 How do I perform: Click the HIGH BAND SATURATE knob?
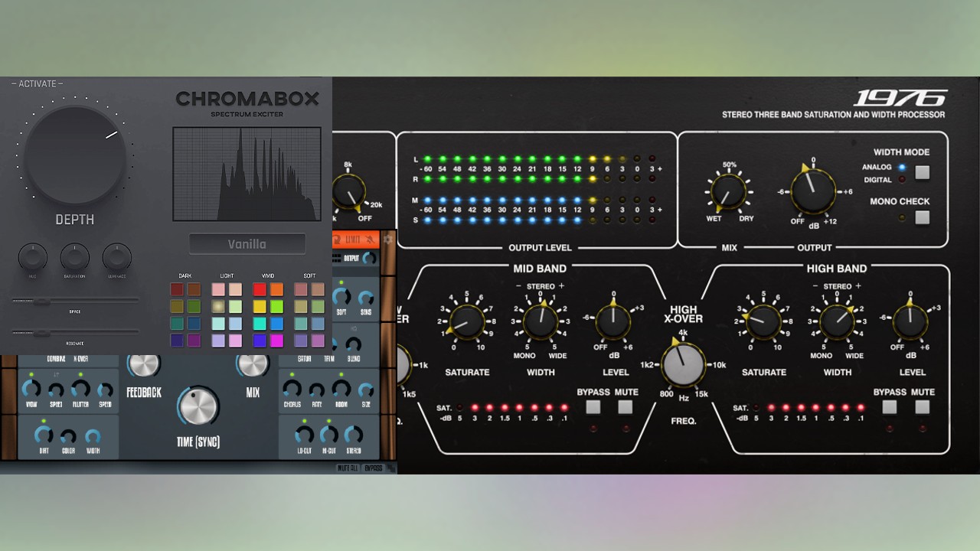763,321
